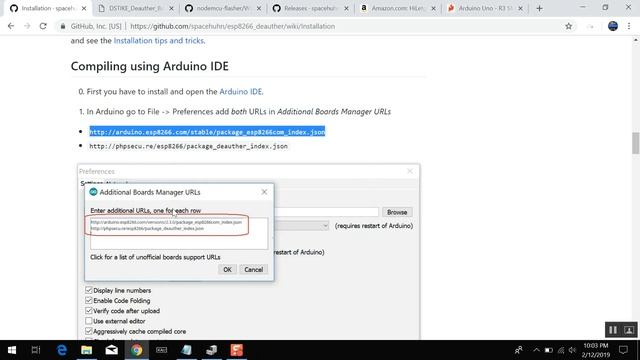Pause the screen recording

click(x=613, y=330)
